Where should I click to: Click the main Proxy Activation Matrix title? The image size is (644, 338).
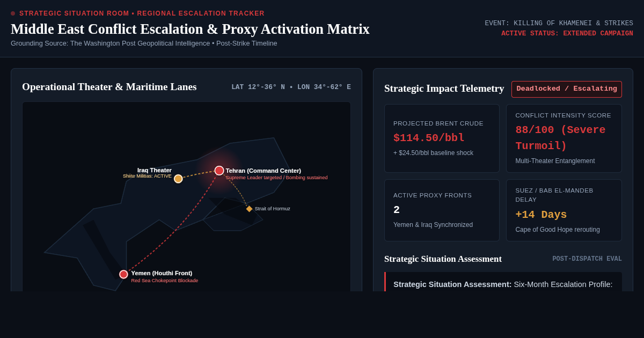coord(190,29)
